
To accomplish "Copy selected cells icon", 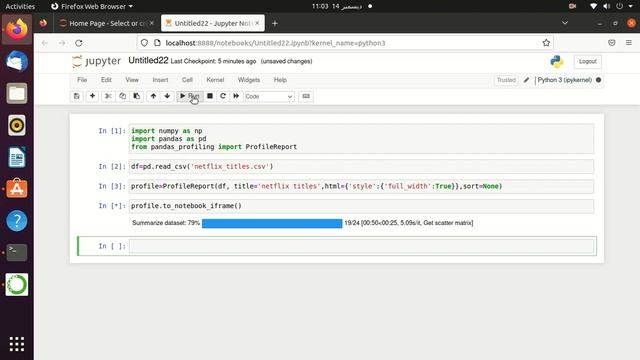I will (122, 96).
